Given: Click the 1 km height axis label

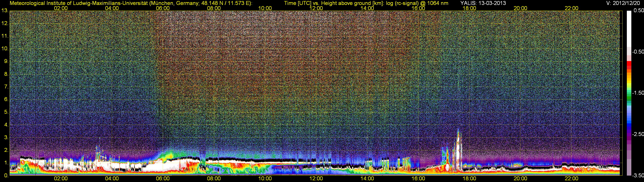Looking at the screenshot, I should (6, 163).
